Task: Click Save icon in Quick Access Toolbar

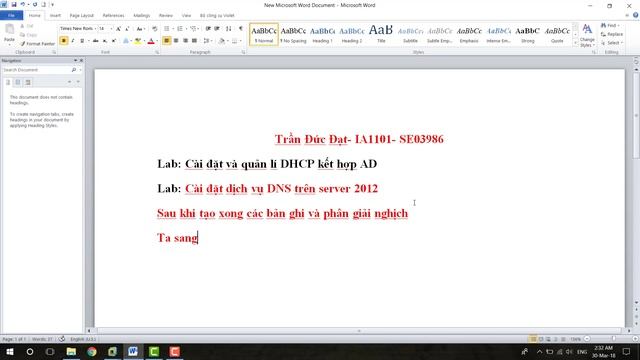Action: tap(14, 4)
